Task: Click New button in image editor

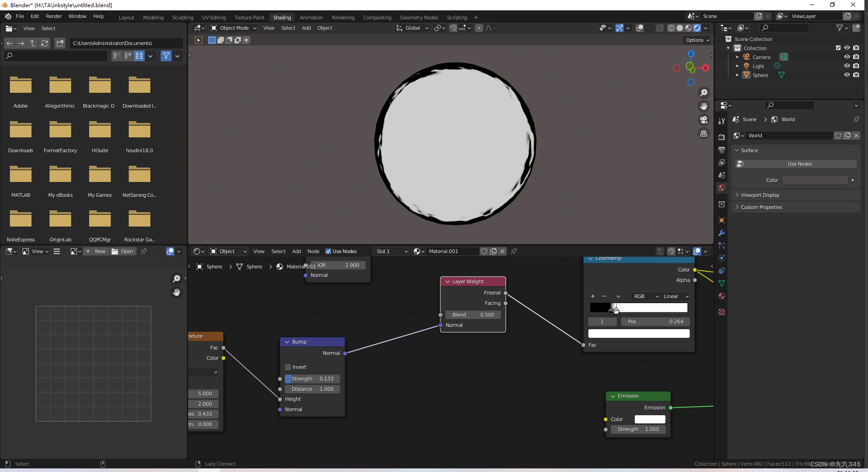Action: [x=95, y=251]
